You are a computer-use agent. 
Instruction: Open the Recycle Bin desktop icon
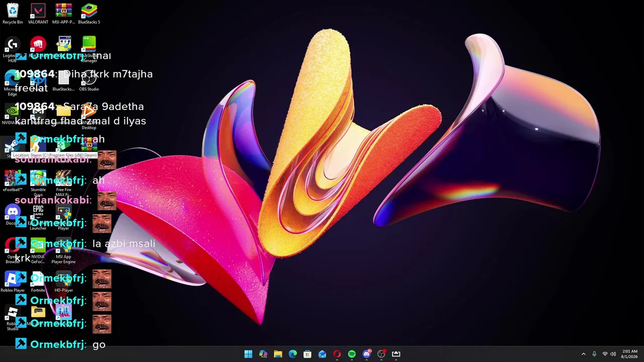coord(13,14)
